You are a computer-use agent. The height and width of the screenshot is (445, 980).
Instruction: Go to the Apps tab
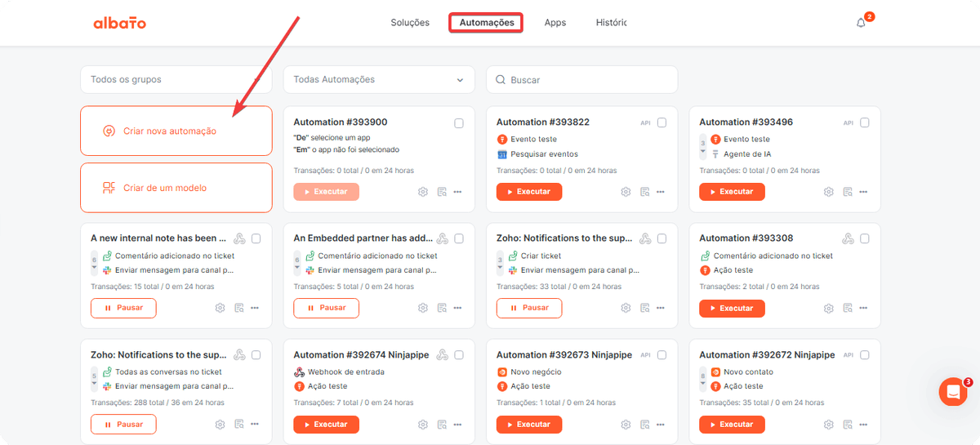pos(555,23)
